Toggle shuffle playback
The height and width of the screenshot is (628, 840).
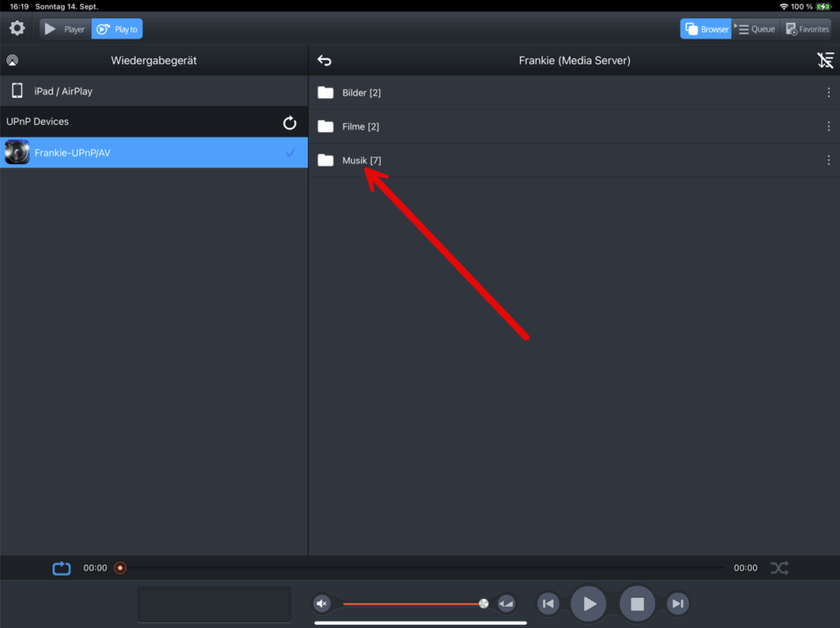tap(778, 567)
